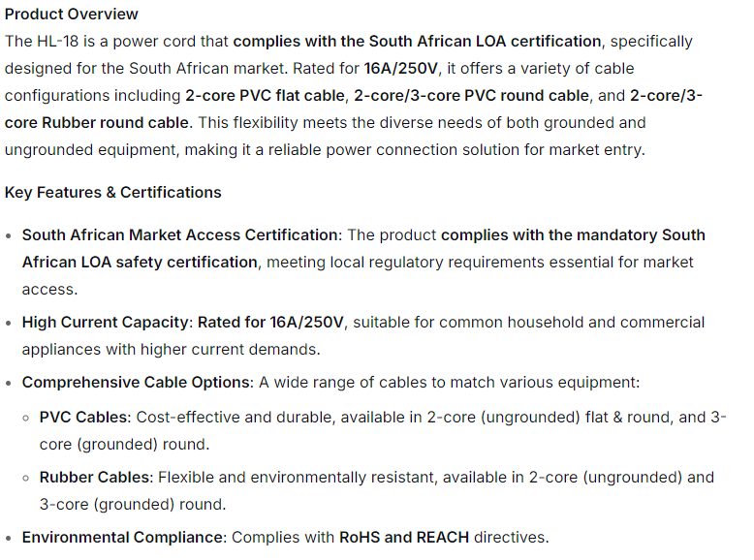Click the bold text 'complies with the South African LOA certification'
Viewport: 754px width, 560px height.
point(417,41)
